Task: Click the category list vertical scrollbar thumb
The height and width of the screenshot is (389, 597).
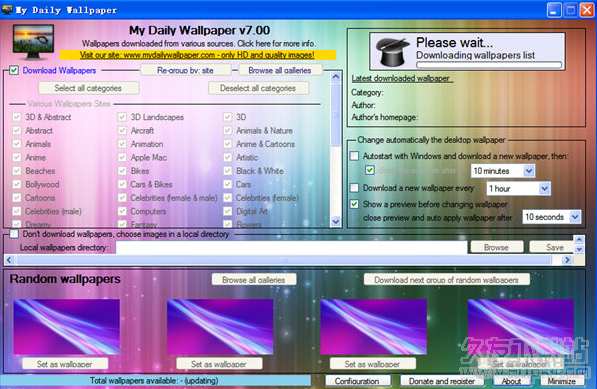Action: pyautogui.click(x=336, y=115)
